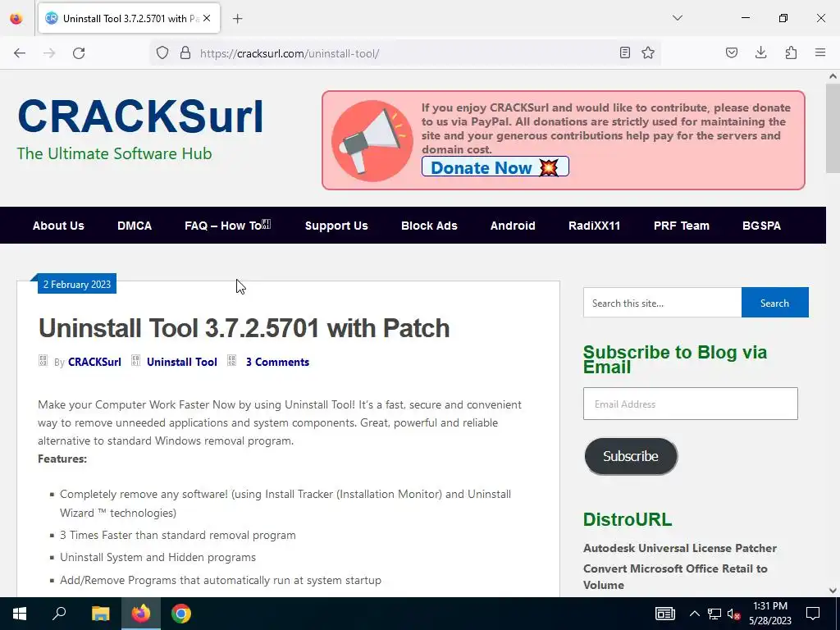Open Autodesk Universal License Patcher link
Screen dimensions: 840x630
[680, 548]
